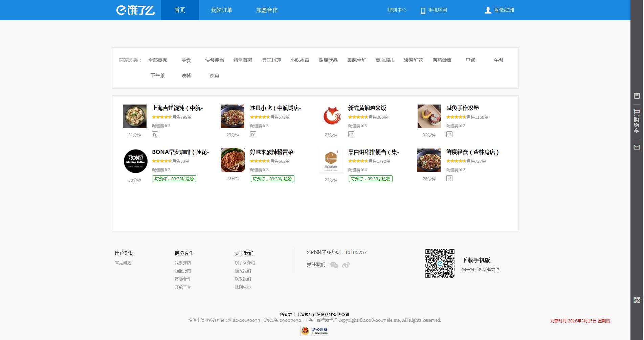Open the orders icon in right sidebar
This screenshot has width=644, height=340.
point(637,96)
